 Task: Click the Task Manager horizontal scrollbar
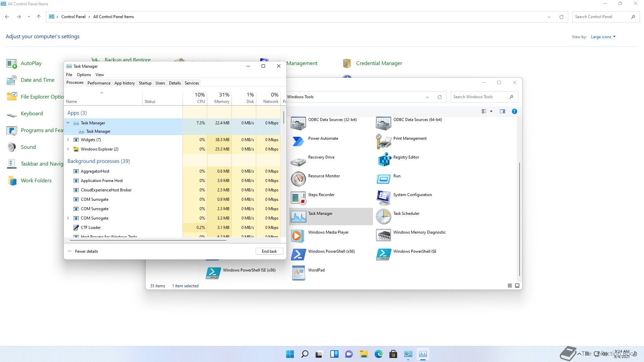(148, 240)
